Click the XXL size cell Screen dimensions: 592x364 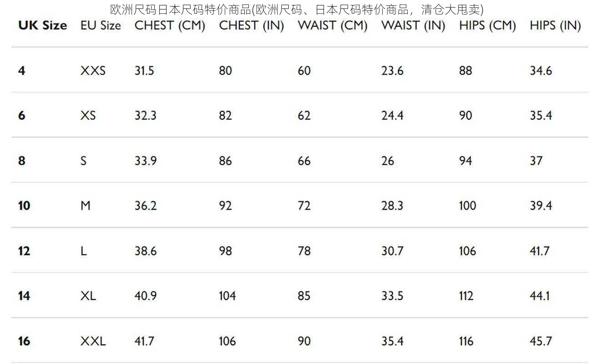tap(93, 341)
